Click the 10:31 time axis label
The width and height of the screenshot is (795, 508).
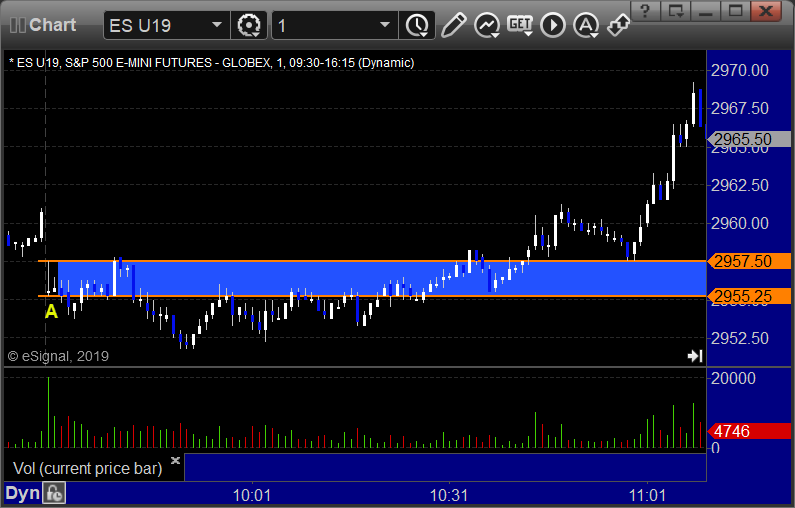449,495
